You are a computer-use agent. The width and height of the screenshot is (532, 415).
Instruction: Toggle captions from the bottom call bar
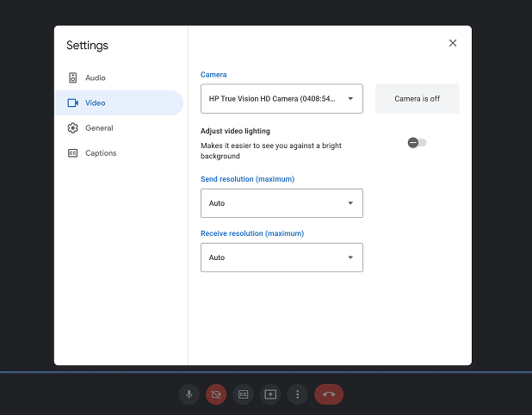244,394
